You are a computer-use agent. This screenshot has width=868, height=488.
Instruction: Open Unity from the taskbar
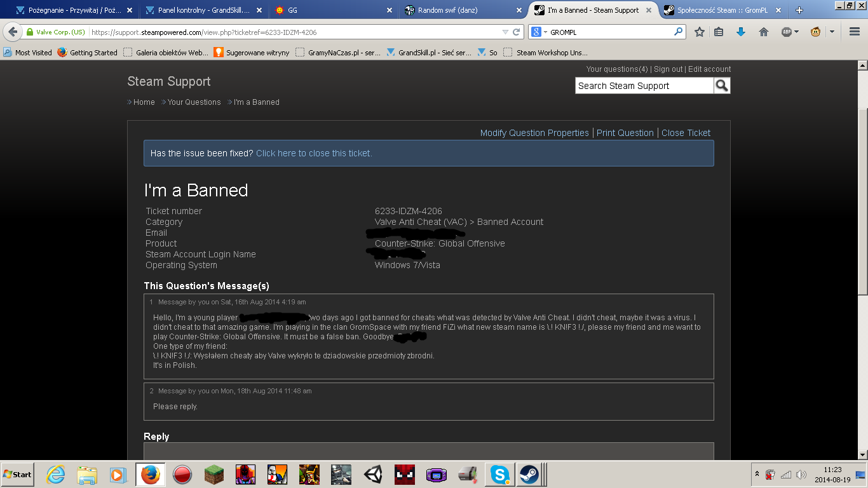pos(373,474)
